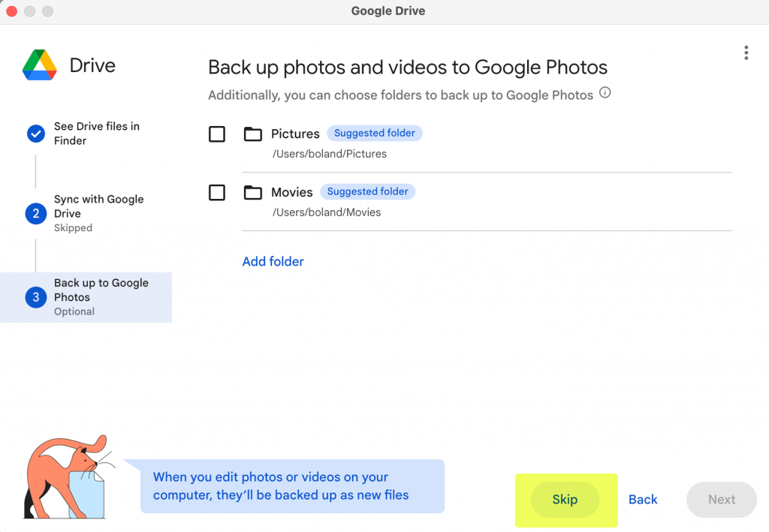Click the /Users/boland/Pictures path text
The image size is (769, 532).
point(330,154)
